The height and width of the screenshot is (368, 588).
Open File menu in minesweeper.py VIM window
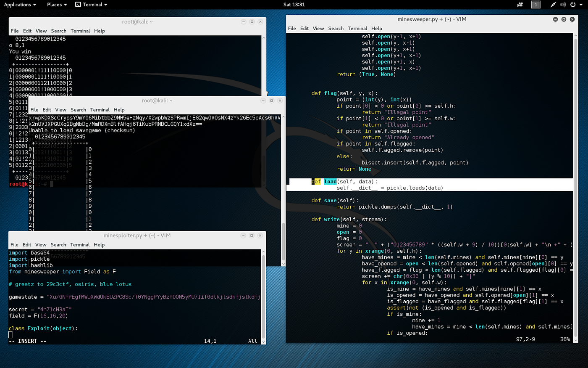(x=292, y=29)
